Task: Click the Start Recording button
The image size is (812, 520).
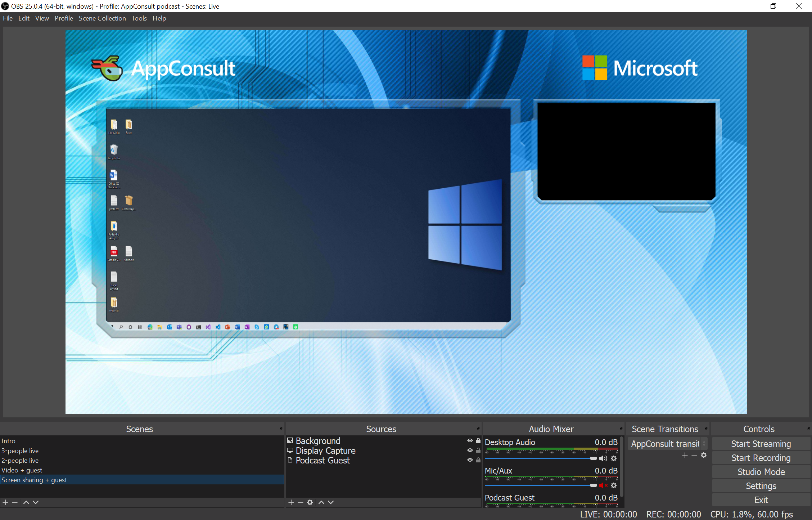Action: (760, 457)
